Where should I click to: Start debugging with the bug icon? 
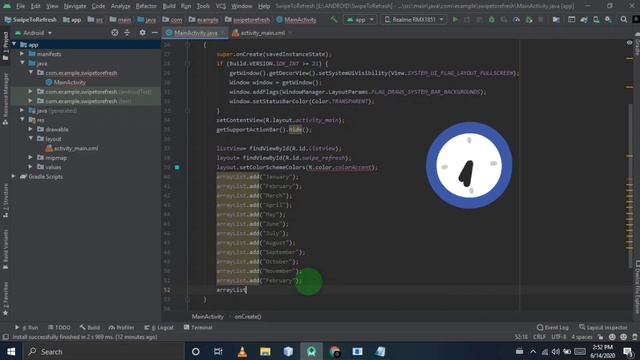[x=491, y=20]
